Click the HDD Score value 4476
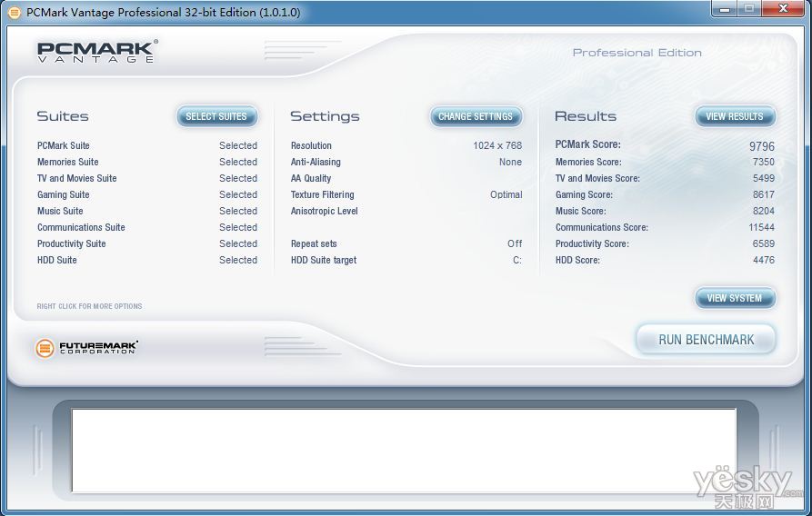Screen dimensions: 812x516 pos(763,260)
